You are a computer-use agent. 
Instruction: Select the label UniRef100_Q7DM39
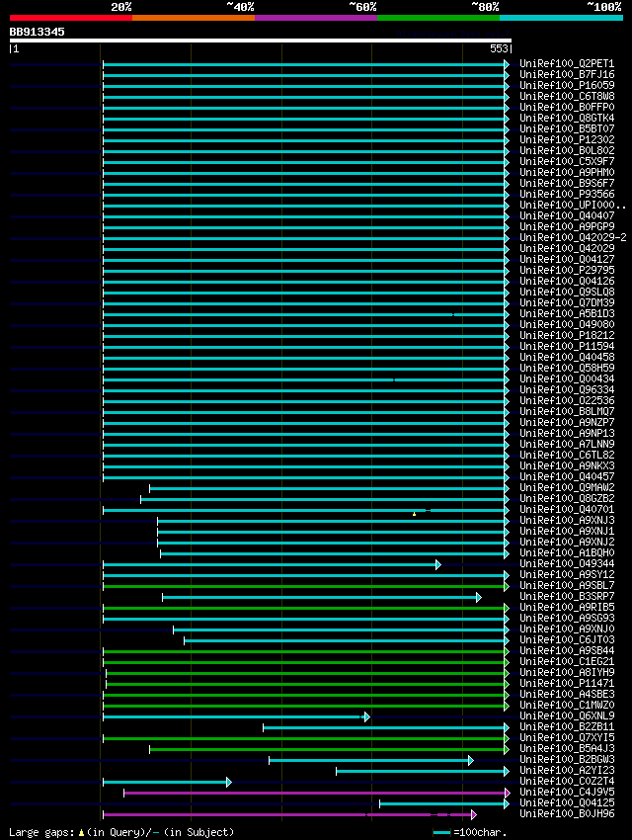click(x=567, y=302)
